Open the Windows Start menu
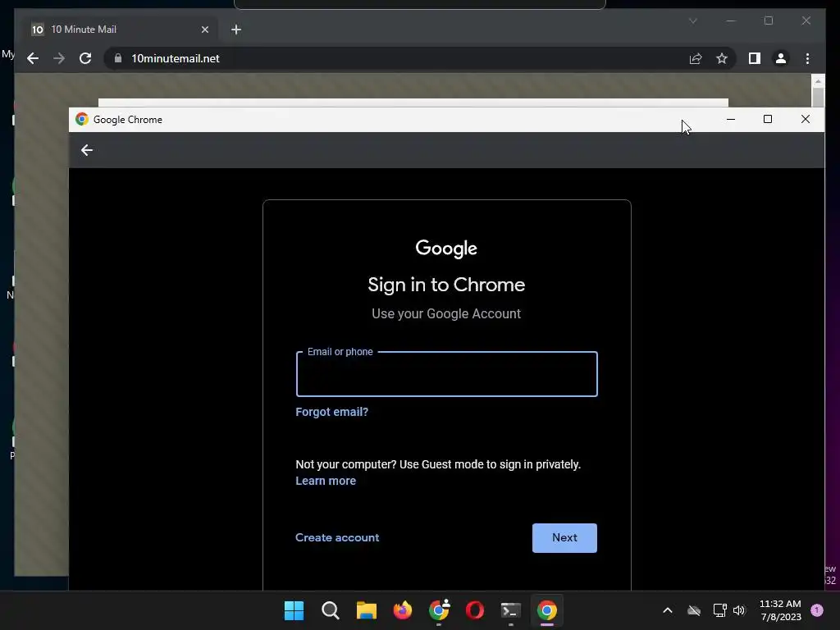The height and width of the screenshot is (630, 840). tap(294, 610)
